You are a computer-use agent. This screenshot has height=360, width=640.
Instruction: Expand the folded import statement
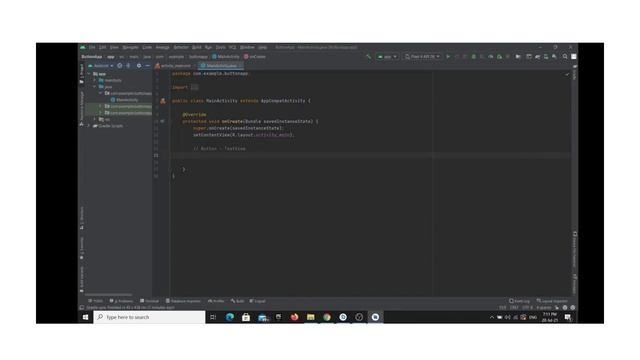point(195,87)
